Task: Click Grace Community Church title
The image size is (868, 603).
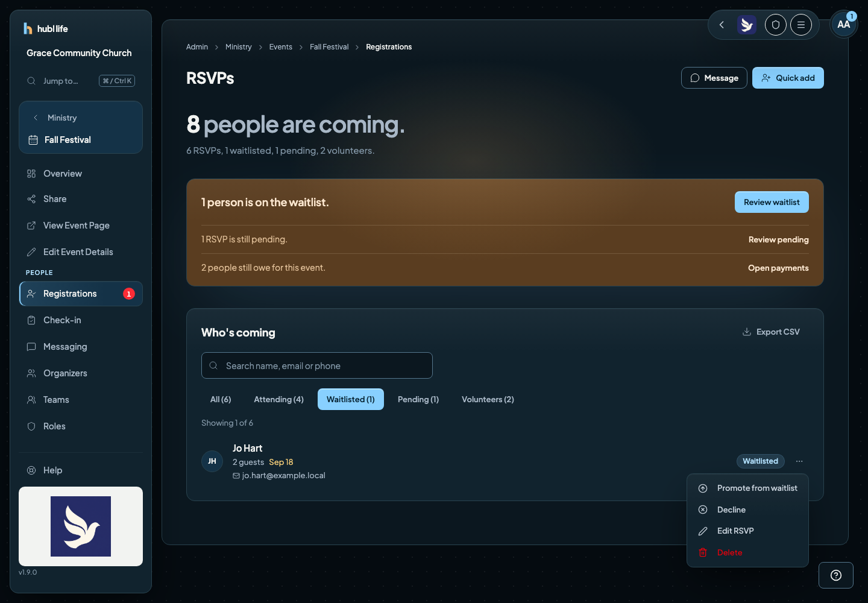Action: point(79,53)
